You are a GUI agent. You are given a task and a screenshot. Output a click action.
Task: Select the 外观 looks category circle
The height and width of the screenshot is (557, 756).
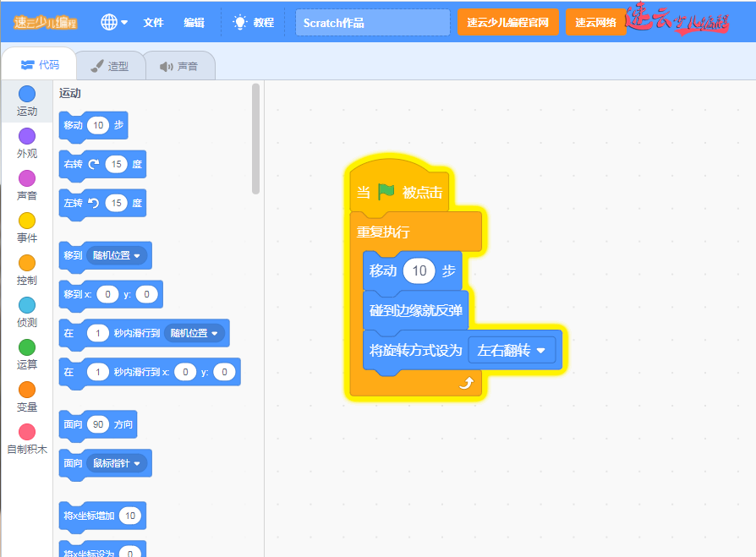point(27,136)
